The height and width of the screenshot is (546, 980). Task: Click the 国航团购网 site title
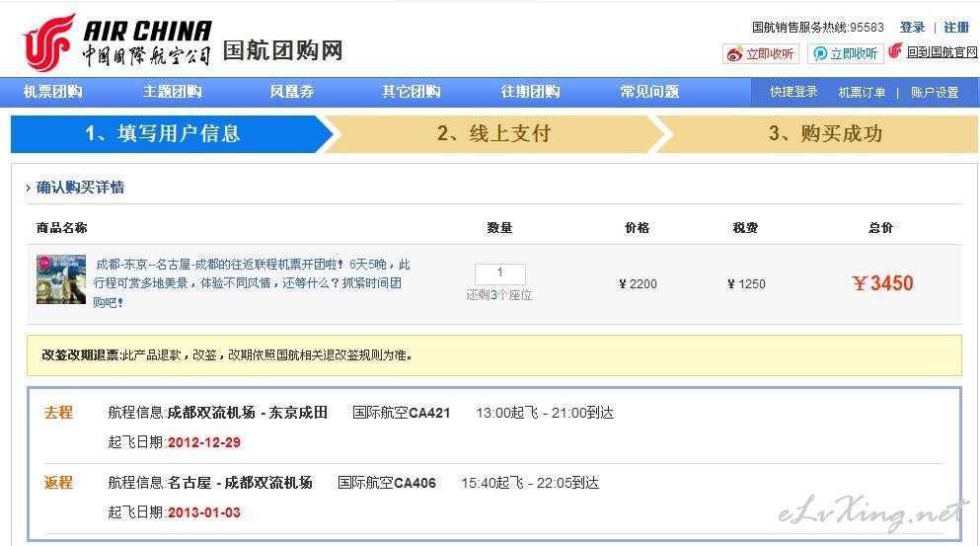[282, 50]
